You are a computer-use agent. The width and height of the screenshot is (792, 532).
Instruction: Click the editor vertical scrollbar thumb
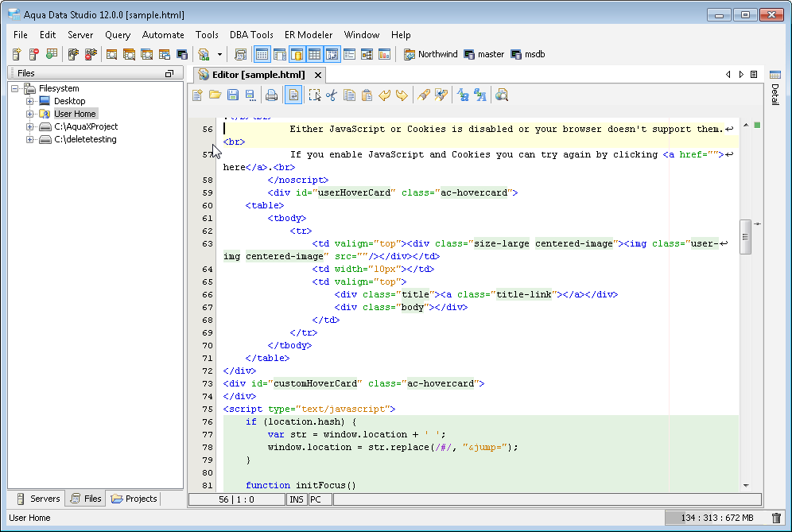(x=745, y=237)
